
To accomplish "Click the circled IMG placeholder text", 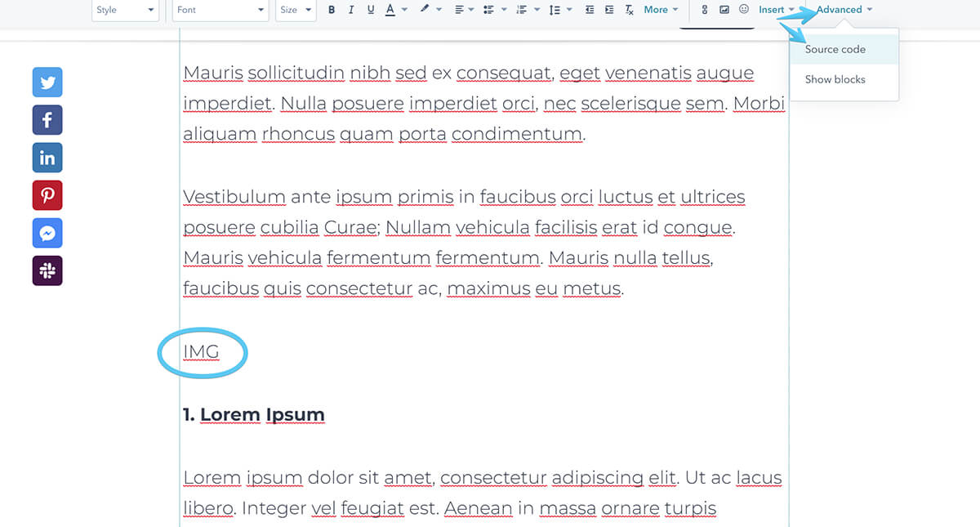I will 201,352.
